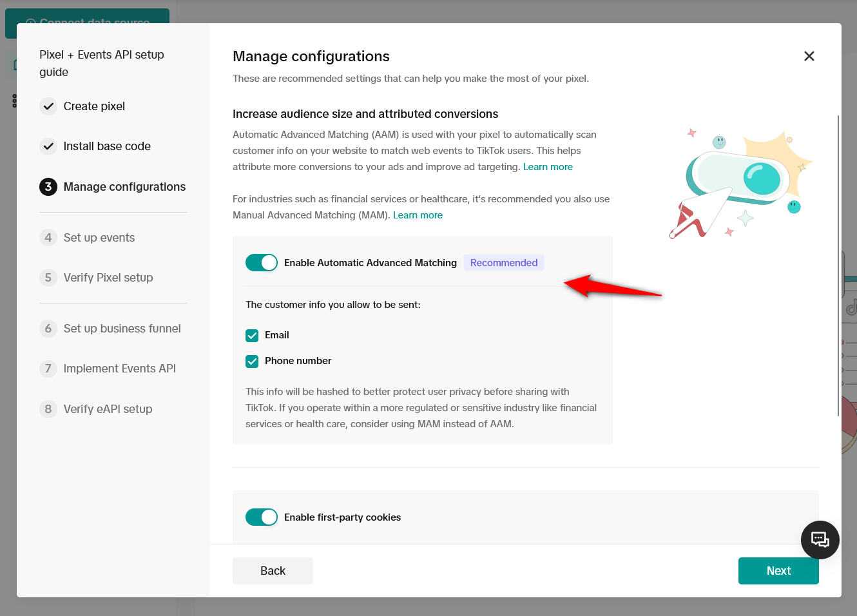Click step number 6 circle icon
The height and width of the screenshot is (616, 857).
tap(48, 329)
